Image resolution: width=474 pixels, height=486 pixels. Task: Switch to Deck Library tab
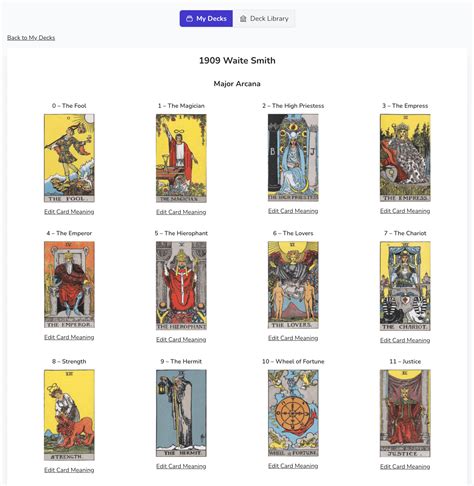click(264, 19)
